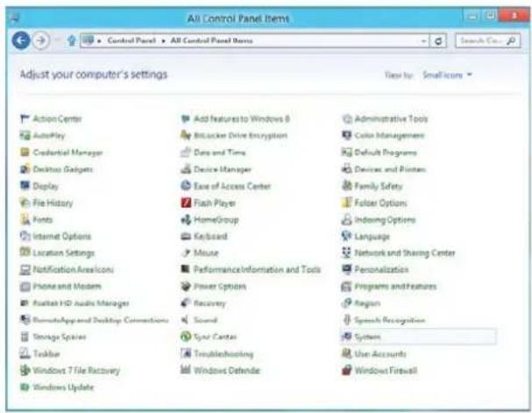Click the Administrative Tools icon
532x413 pixels.
[x=346, y=118]
